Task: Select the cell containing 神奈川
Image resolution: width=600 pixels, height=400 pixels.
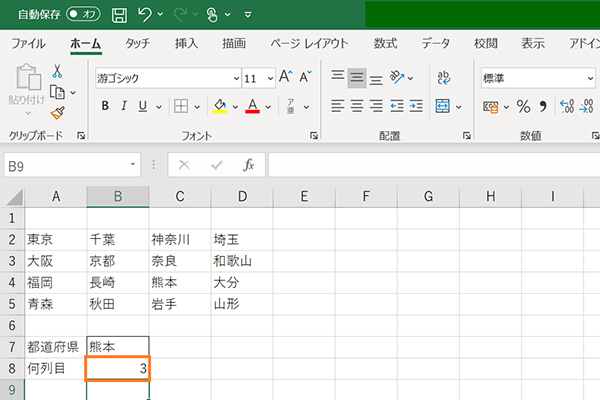Action: (180, 240)
